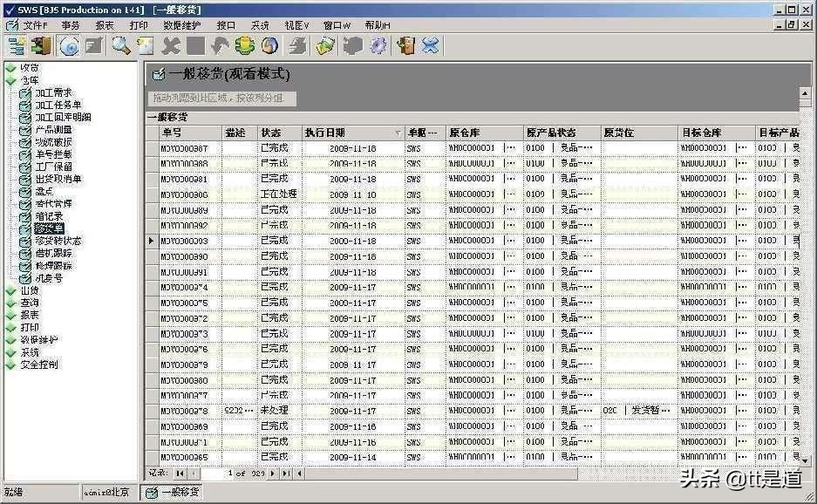Screen dimensions: 817x504
Task: Click the exit door toolbar icon
Action: coord(405,46)
